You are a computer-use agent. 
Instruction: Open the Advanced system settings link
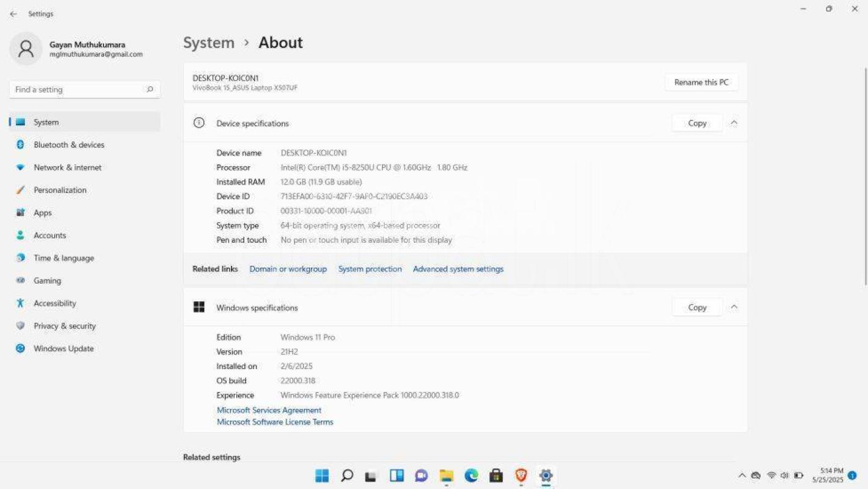[x=458, y=269]
